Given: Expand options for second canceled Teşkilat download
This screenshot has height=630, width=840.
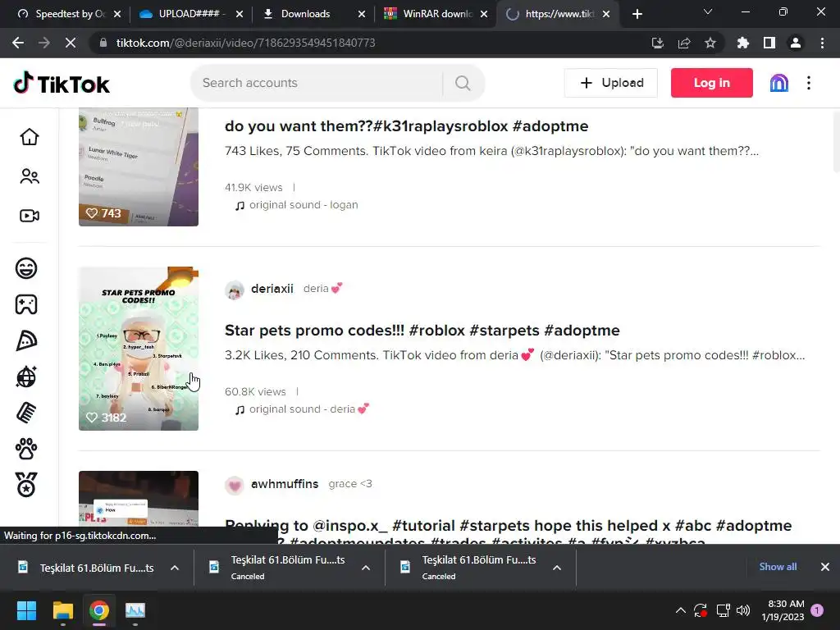Looking at the screenshot, I should (x=366, y=568).
